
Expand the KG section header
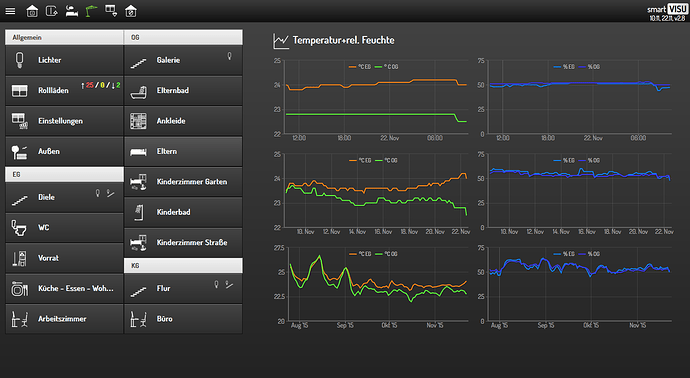coord(183,266)
